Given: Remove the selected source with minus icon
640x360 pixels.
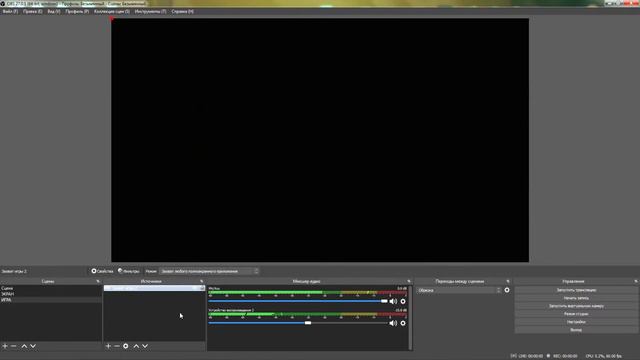Looking at the screenshot, I should click(x=117, y=346).
